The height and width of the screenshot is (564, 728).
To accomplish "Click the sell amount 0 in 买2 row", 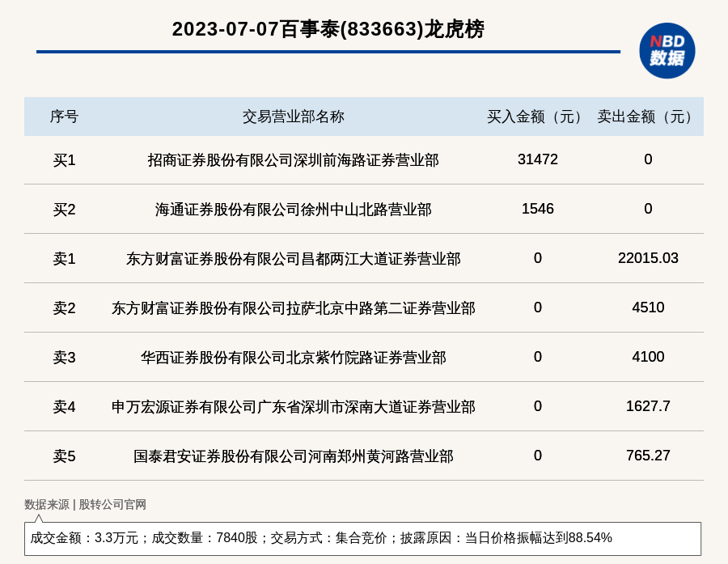I will pos(648,209).
